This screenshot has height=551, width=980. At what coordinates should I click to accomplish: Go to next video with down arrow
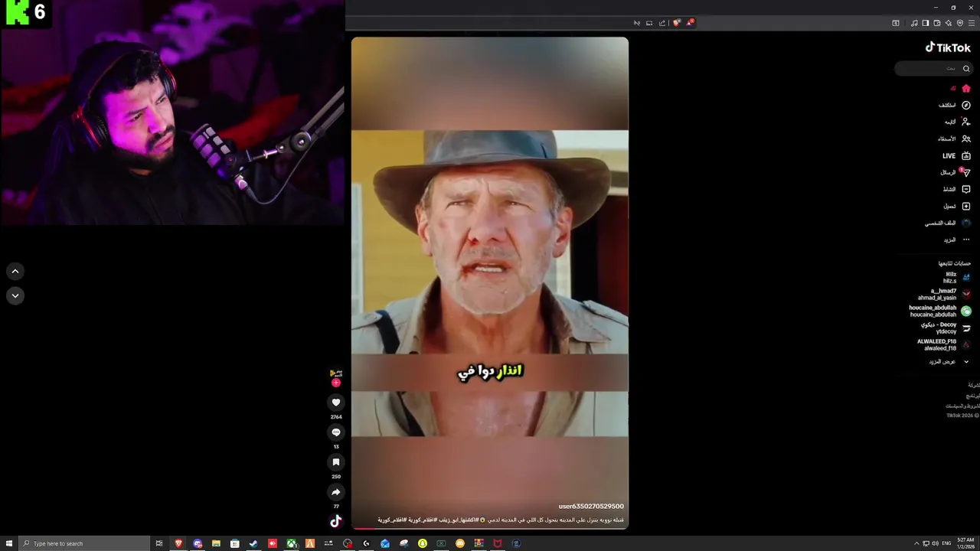[x=15, y=295]
